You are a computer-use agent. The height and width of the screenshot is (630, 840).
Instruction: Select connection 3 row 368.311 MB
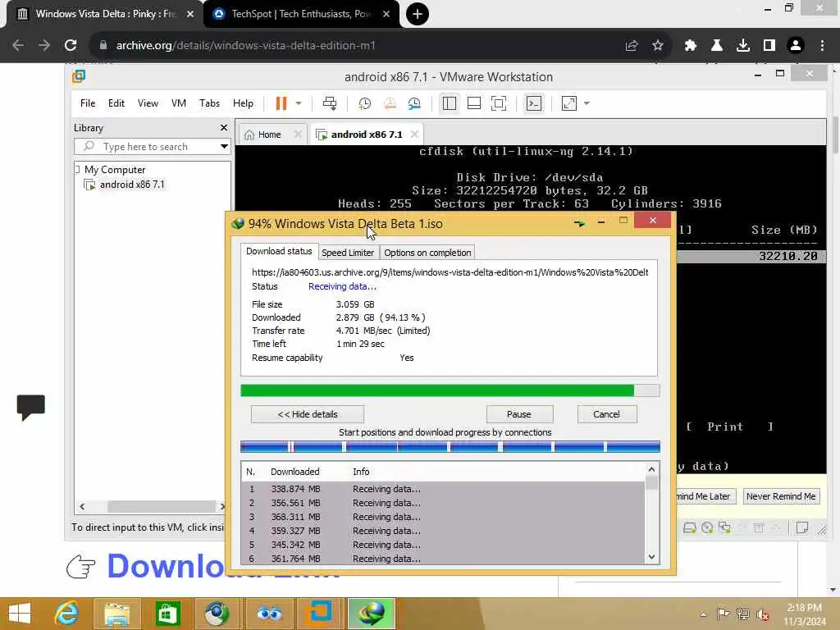[444, 517]
